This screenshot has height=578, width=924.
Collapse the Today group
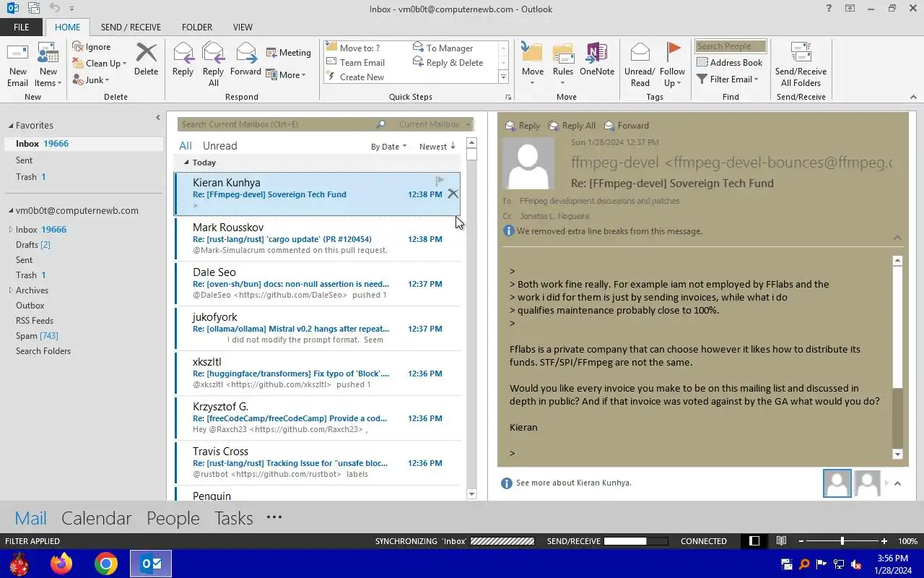click(x=186, y=163)
